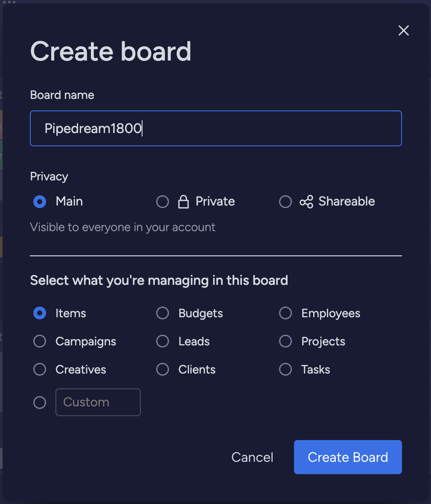The width and height of the screenshot is (431, 504).
Task: Click inside the Custom text field
Action: (98, 402)
